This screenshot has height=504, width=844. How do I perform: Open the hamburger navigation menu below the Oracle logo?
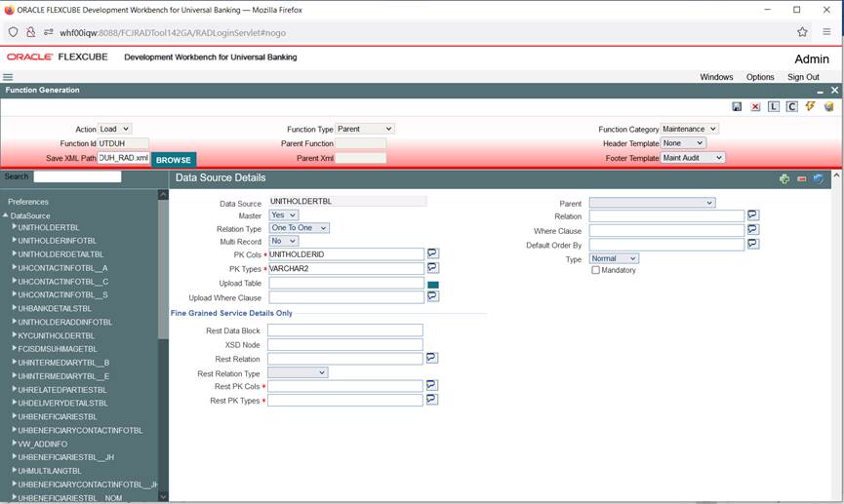(x=8, y=77)
